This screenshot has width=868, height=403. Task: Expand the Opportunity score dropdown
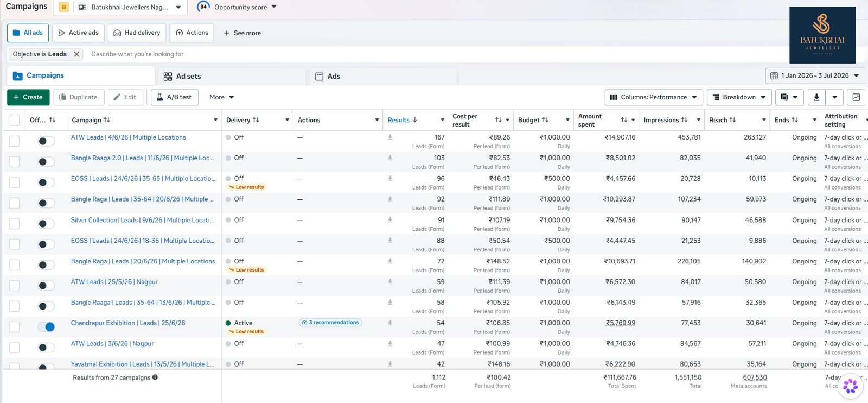[x=274, y=7]
